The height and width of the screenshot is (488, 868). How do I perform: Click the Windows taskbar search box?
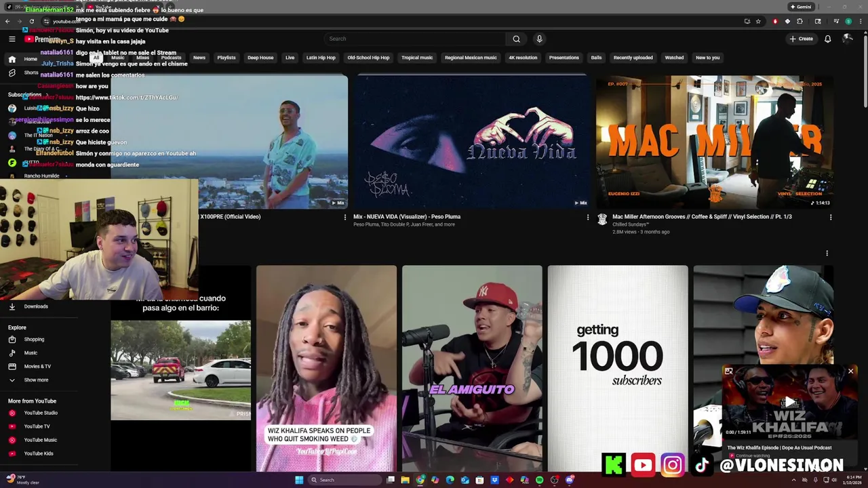pyautogui.click(x=344, y=480)
